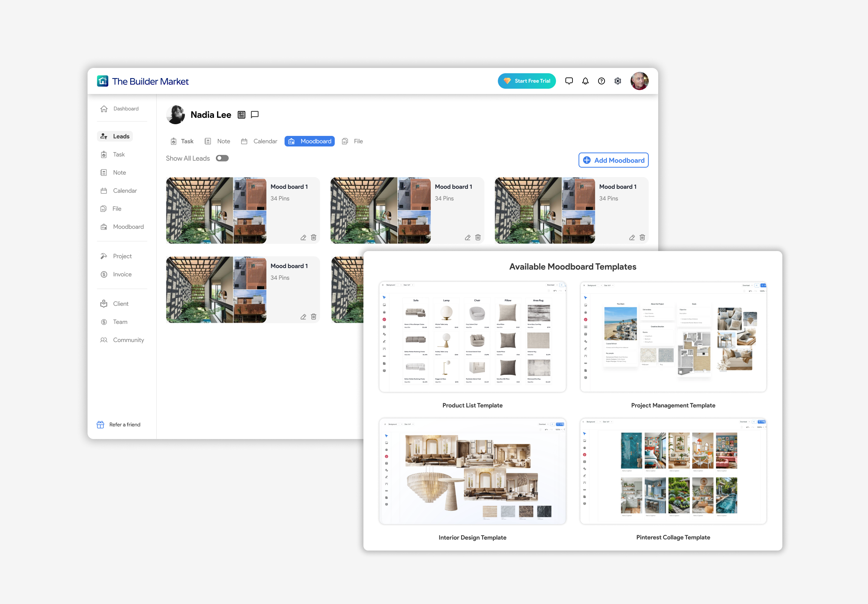Open settings gear icon
Image resolution: width=868 pixels, height=604 pixels.
[x=617, y=81]
